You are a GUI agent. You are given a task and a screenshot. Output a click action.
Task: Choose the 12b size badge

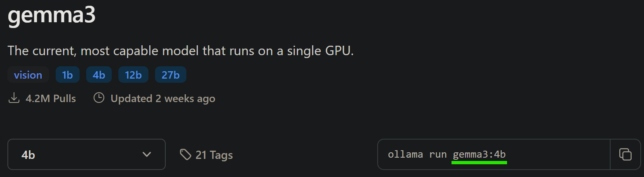133,75
